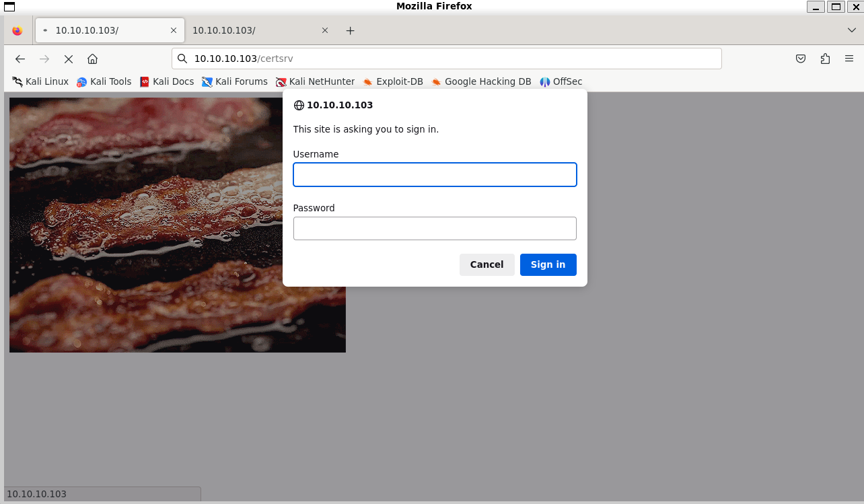Focus the Username input field

[435, 174]
